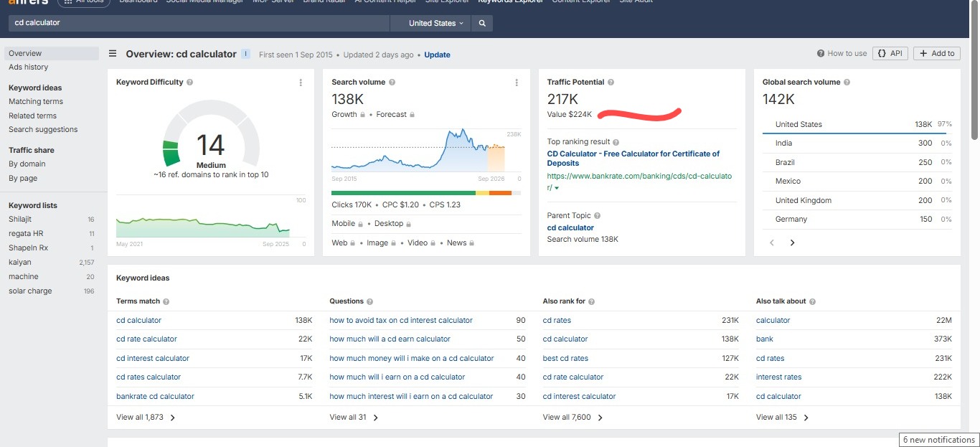Click the Update link
Image resolution: width=980 pixels, height=447 pixels.
click(437, 55)
